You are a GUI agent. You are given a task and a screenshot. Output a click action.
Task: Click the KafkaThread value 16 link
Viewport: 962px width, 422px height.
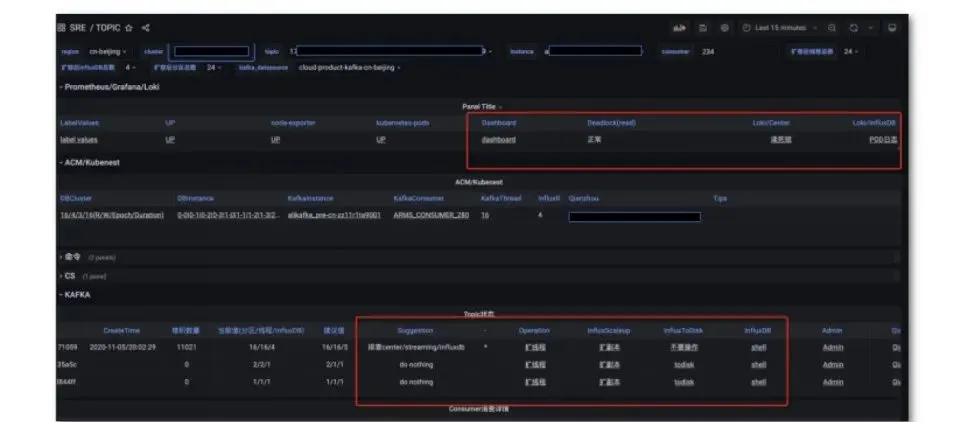coord(485,215)
